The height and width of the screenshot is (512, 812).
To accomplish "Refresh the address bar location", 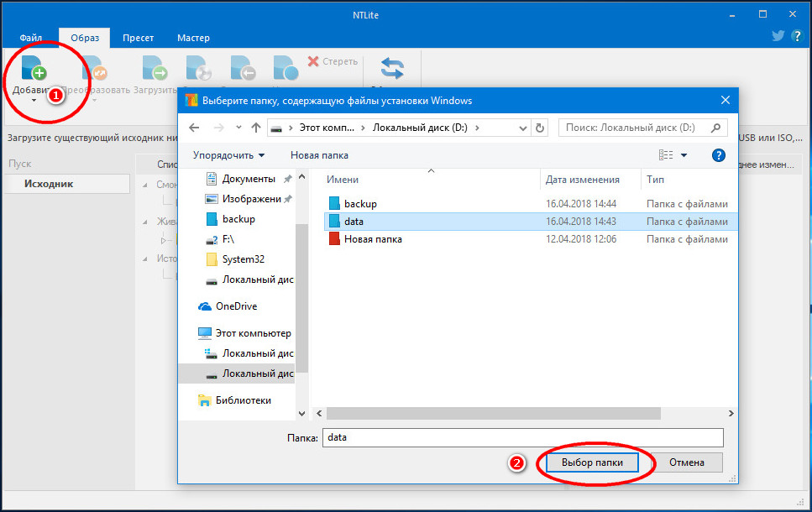I will coord(540,128).
